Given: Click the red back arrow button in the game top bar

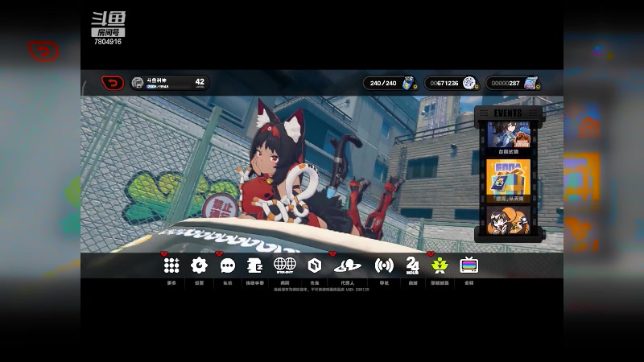Looking at the screenshot, I should pos(113,83).
